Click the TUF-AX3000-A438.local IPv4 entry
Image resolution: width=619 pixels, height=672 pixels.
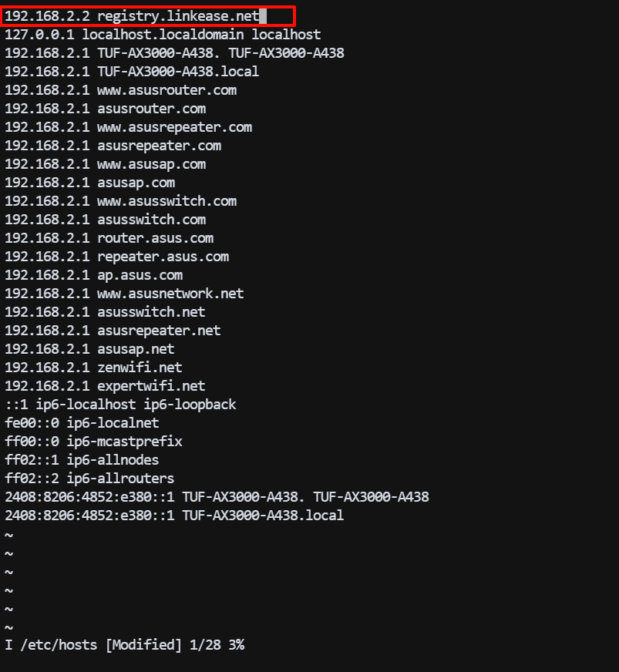(131, 72)
